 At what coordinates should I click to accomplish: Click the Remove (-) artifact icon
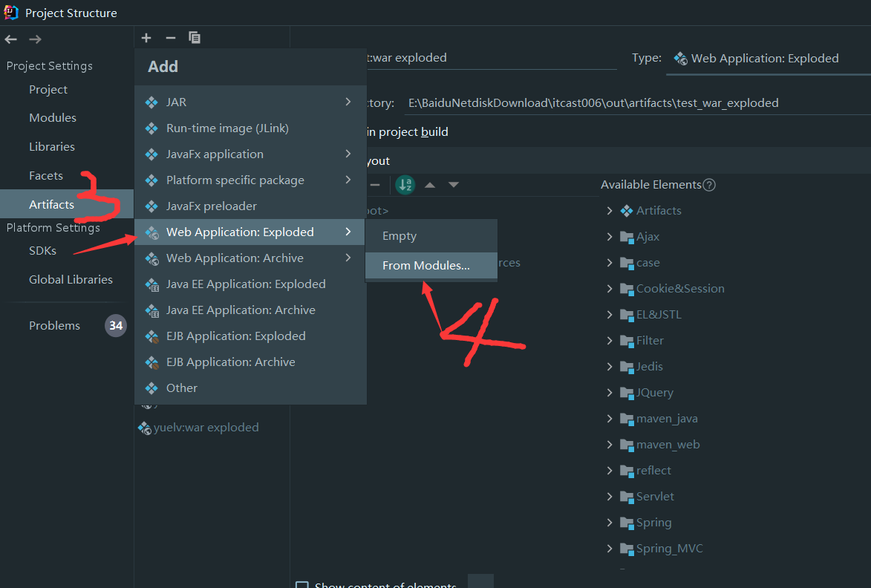pos(170,38)
